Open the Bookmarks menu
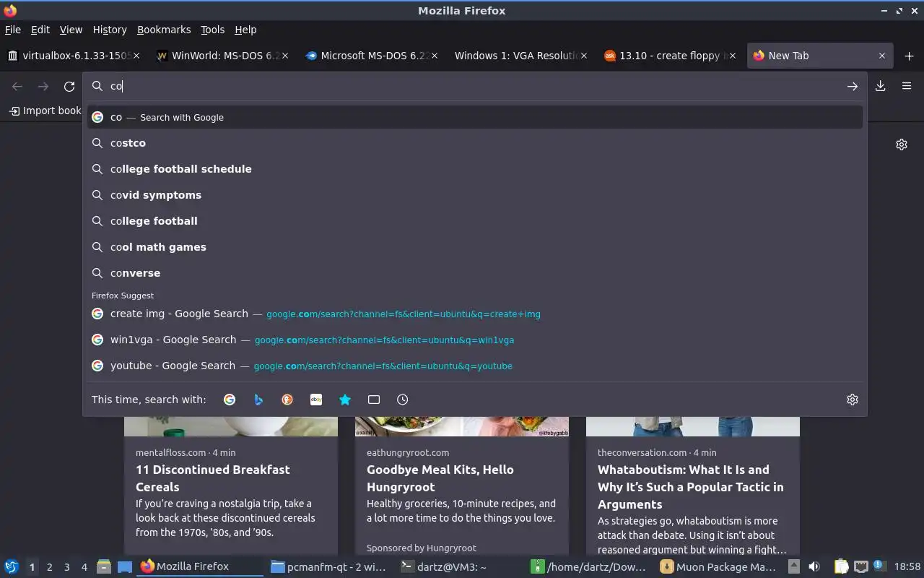 164,30
